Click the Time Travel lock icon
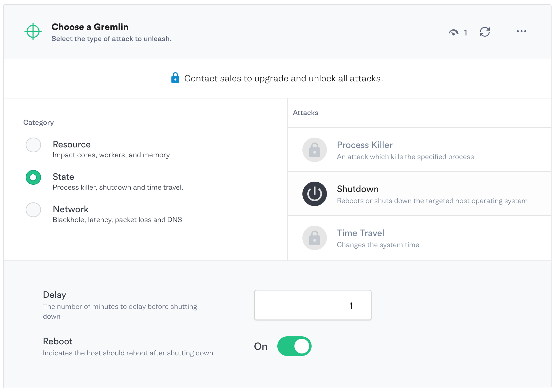The height and width of the screenshot is (392, 554). coord(314,238)
